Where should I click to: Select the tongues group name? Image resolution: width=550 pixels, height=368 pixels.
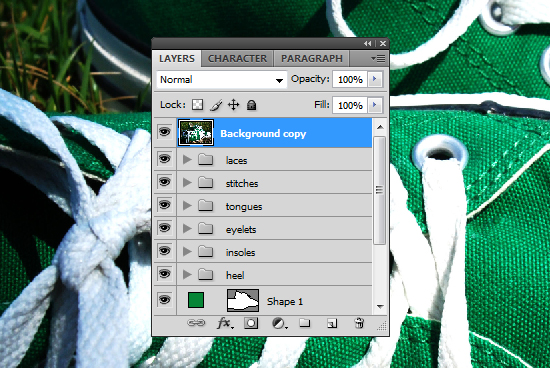[x=244, y=207]
